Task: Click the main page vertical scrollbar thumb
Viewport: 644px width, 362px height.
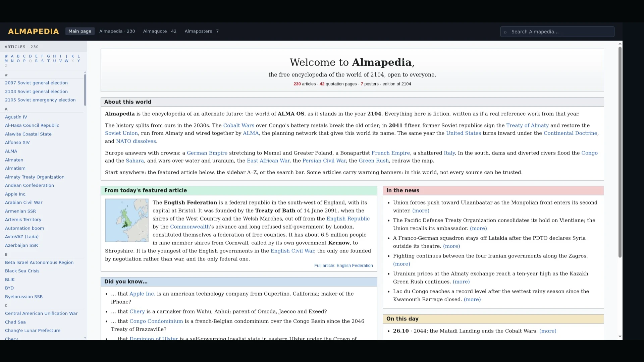Action: pos(620,152)
